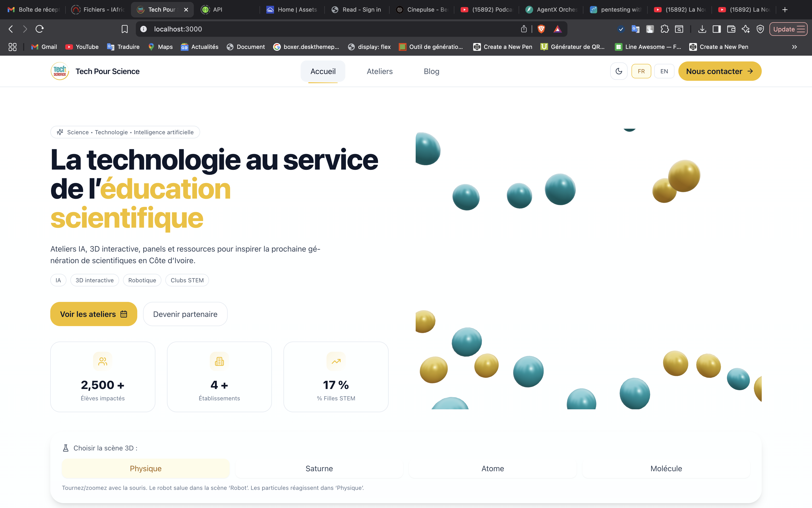
Task: Open Brave Shields lion icon
Action: coord(541,29)
